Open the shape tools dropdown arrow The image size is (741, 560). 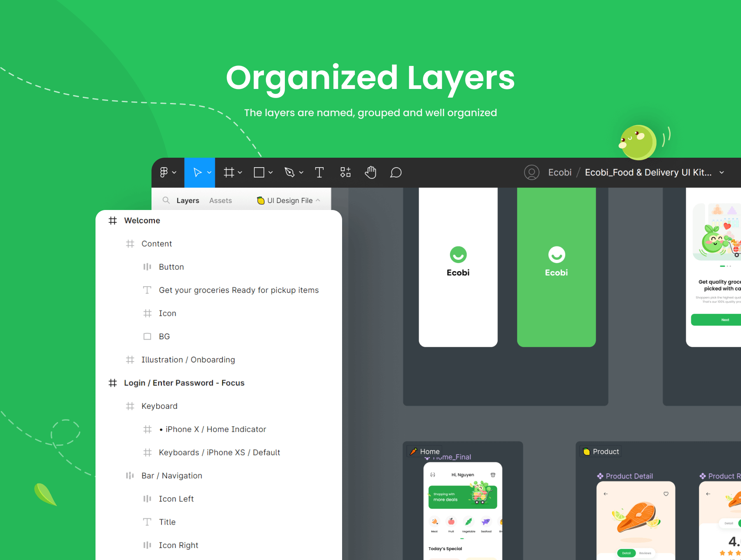(270, 173)
